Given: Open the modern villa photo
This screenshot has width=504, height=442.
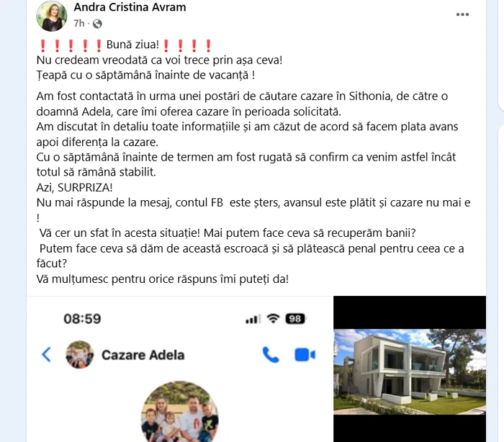Looking at the screenshot, I should tap(410, 371).
